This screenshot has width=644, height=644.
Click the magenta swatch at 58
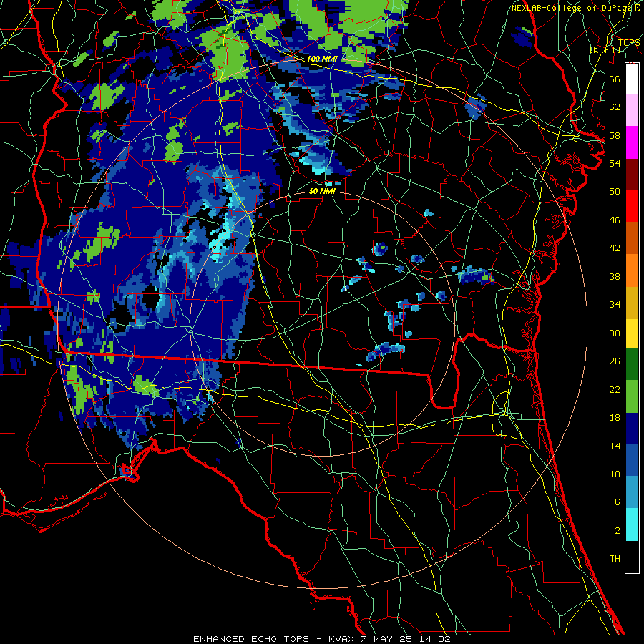pyautogui.click(x=632, y=142)
